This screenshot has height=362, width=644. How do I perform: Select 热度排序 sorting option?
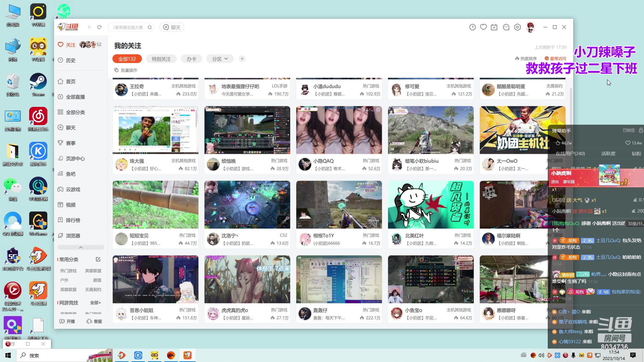point(526,59)
